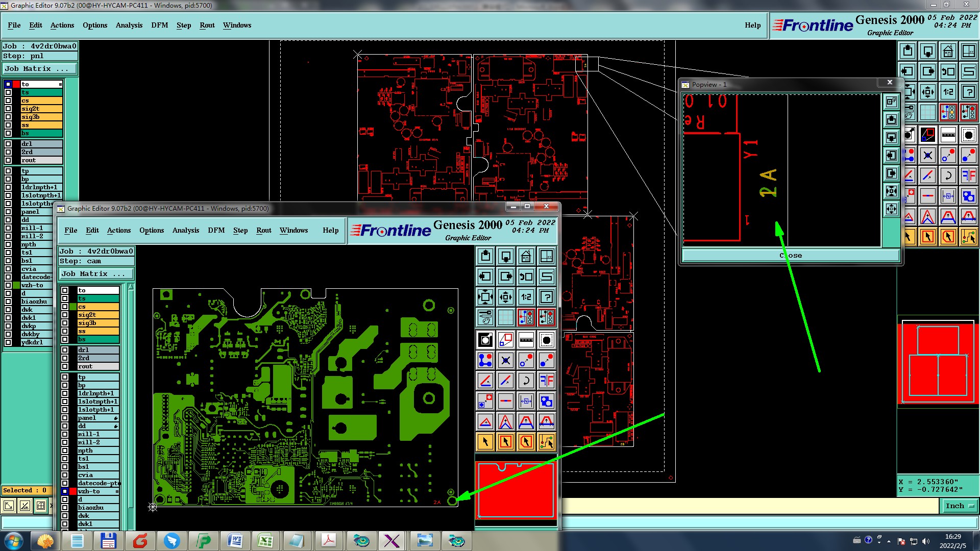Click red color swatch beside wzh-to layer
The width and height of the screenshot is (980, 551).
73,491
